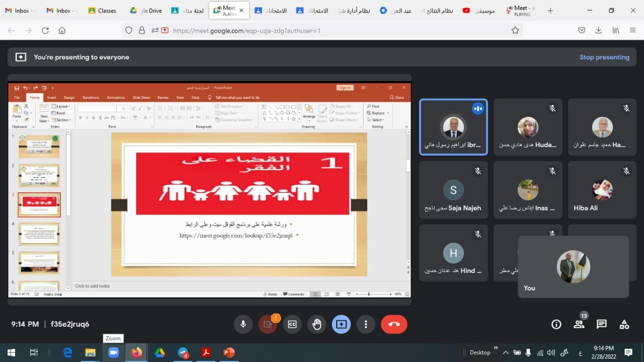Show the participants list with 13 people
This screenshot has height=362, width=644.
580,325
